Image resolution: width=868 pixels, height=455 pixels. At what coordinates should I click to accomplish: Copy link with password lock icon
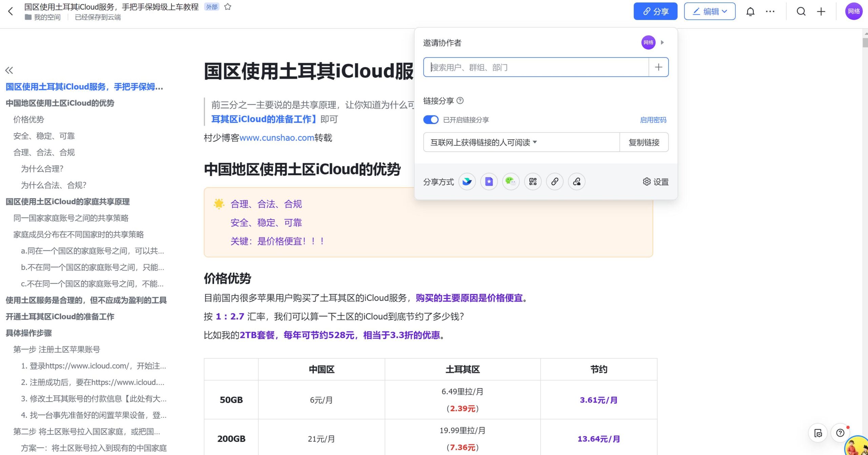point(577,182)
